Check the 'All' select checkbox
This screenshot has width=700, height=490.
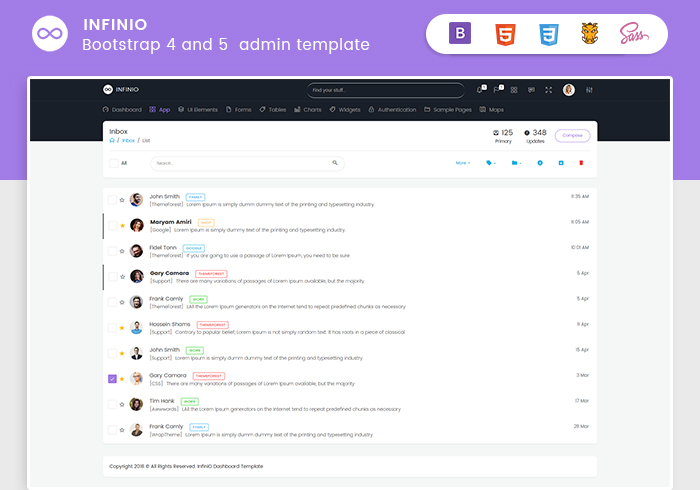point(112,163)
